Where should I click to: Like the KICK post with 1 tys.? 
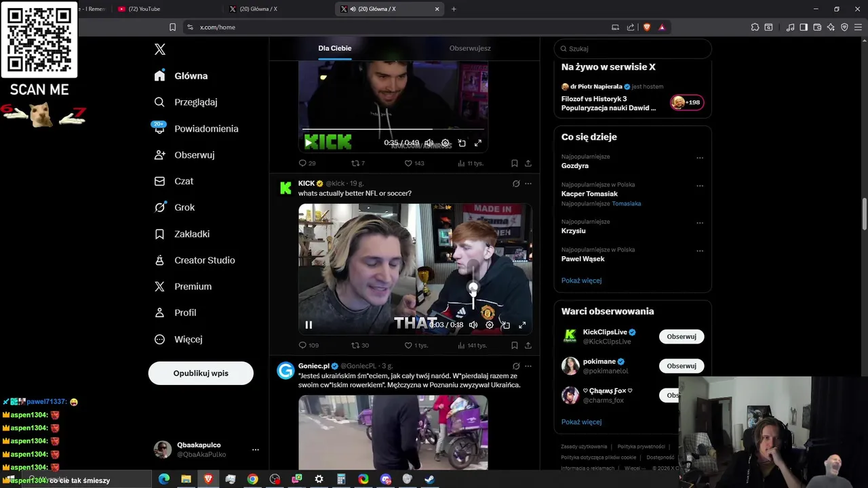(x=416, y=346)
